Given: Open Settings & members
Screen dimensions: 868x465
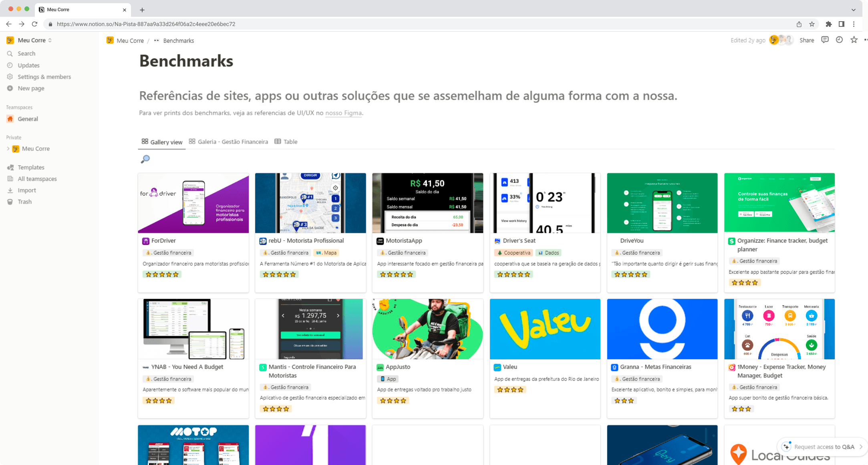Looking at the screenshot, I should click(44, 77).
